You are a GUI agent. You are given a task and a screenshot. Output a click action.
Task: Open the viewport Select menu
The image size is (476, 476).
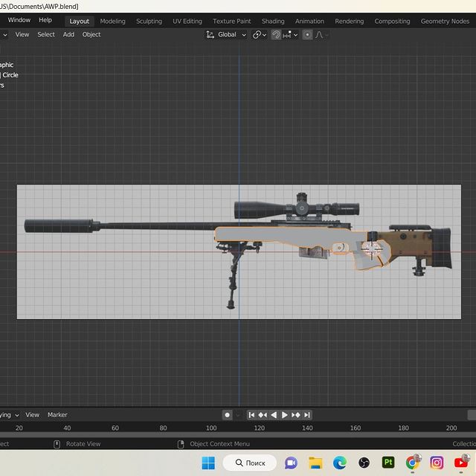(x=46, y=35)
